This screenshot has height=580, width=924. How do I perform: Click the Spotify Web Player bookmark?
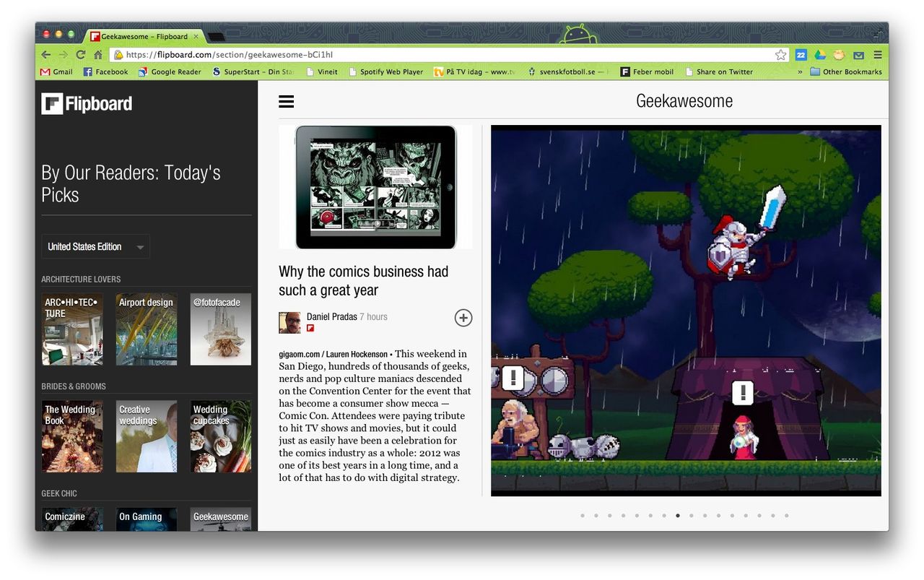point(386,72)
